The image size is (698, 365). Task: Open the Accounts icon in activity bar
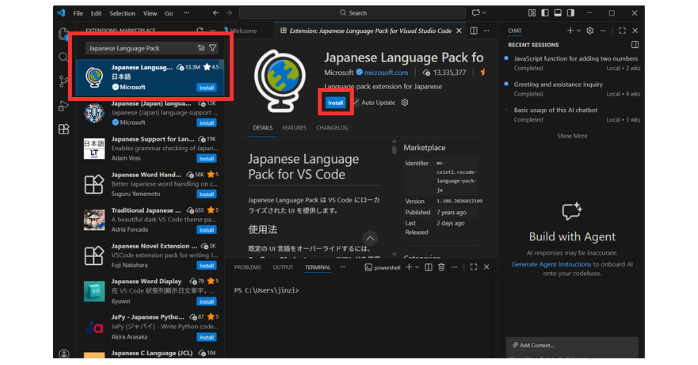(x=64, y=354)
